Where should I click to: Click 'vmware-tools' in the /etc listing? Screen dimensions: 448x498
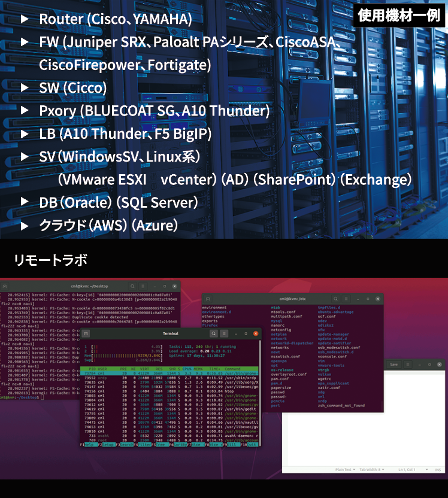pos(331,366)
